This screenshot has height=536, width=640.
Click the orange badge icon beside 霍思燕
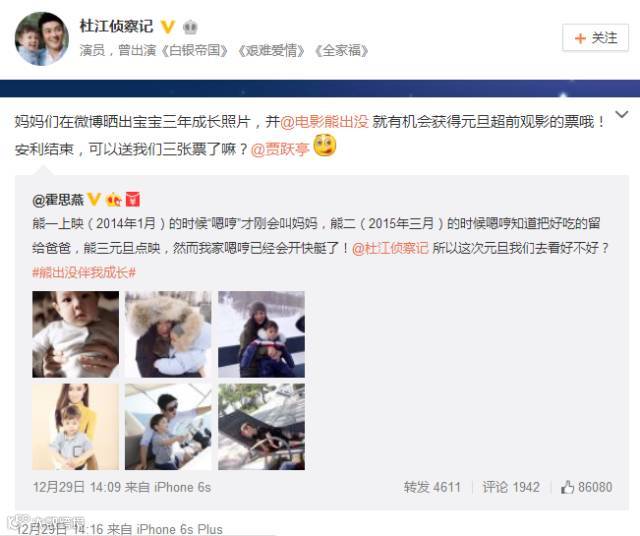113,200
